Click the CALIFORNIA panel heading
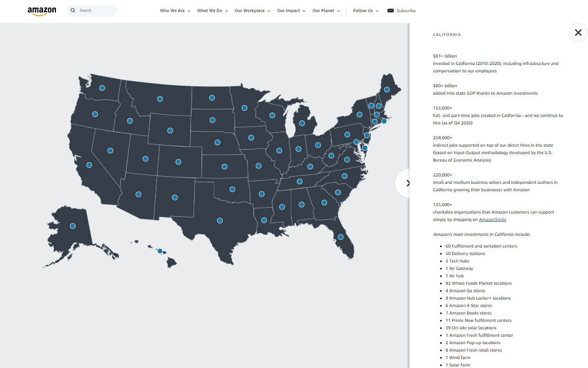Screen dimensions: 588x368 coord(447,35)
